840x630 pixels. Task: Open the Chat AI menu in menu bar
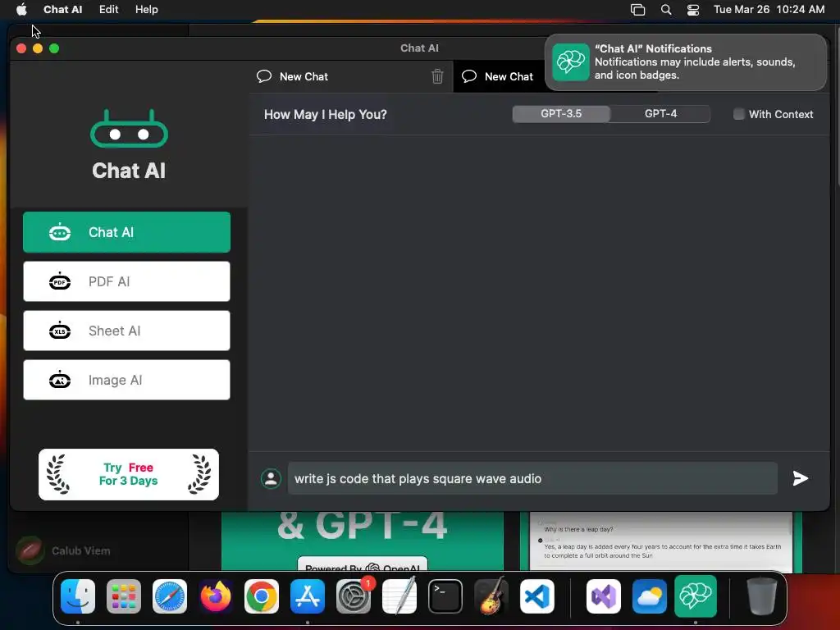pos(62,10)
